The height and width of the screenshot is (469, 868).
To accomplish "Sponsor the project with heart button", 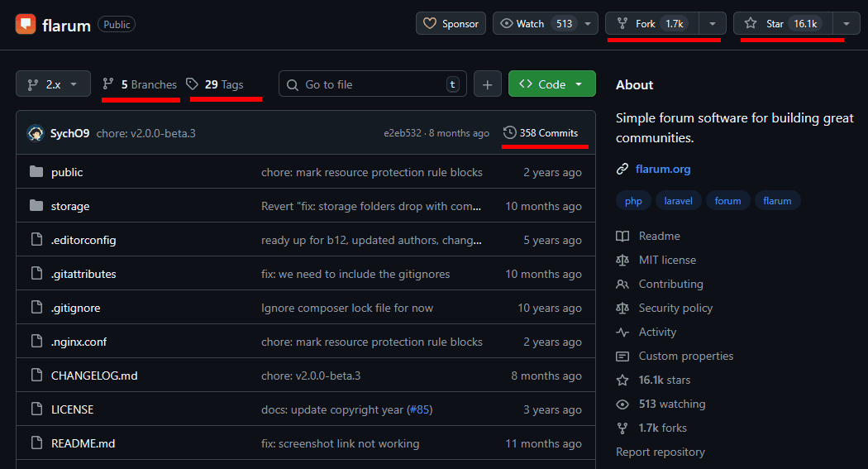I will [x=451, y=24].
